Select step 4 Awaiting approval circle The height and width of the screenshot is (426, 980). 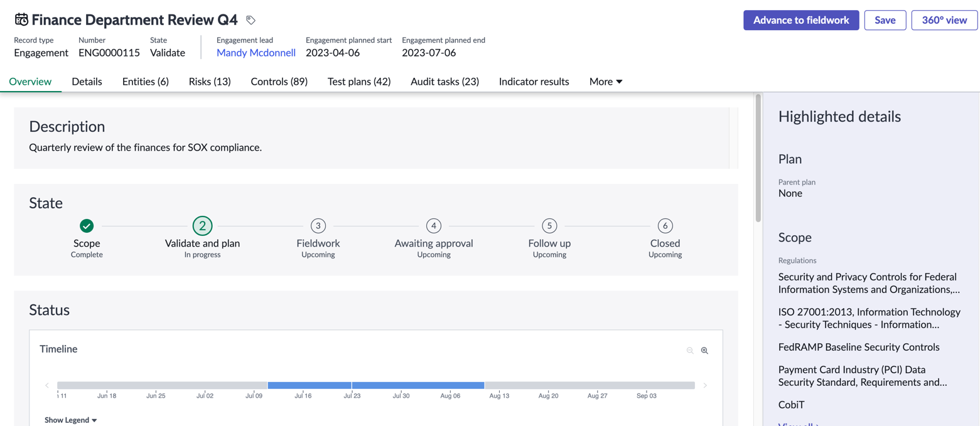coord(434,225)
